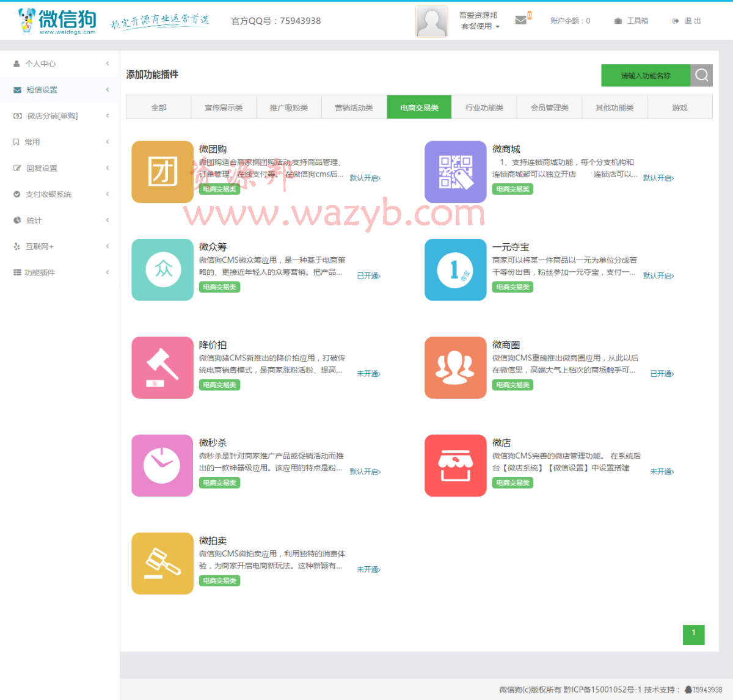733x700 pixels.
Task: Click the 功能插件 list icon
Action: (17, 272)
